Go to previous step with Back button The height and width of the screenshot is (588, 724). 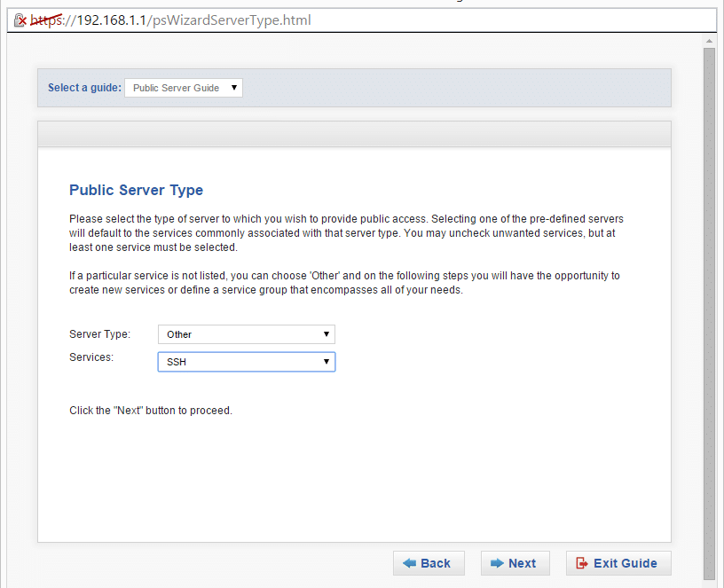[x=429, y=563]
